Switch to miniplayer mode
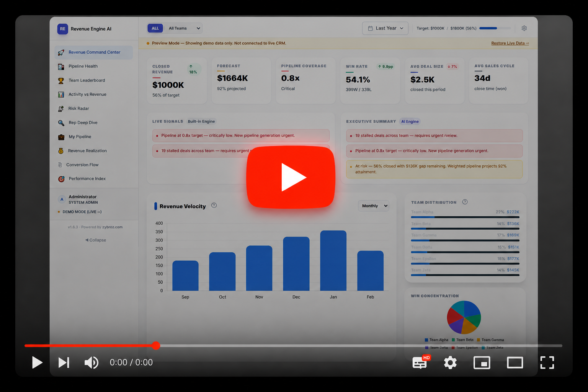Screen dimensions: 588x392 pyautogui.click(x=482, y=363)
